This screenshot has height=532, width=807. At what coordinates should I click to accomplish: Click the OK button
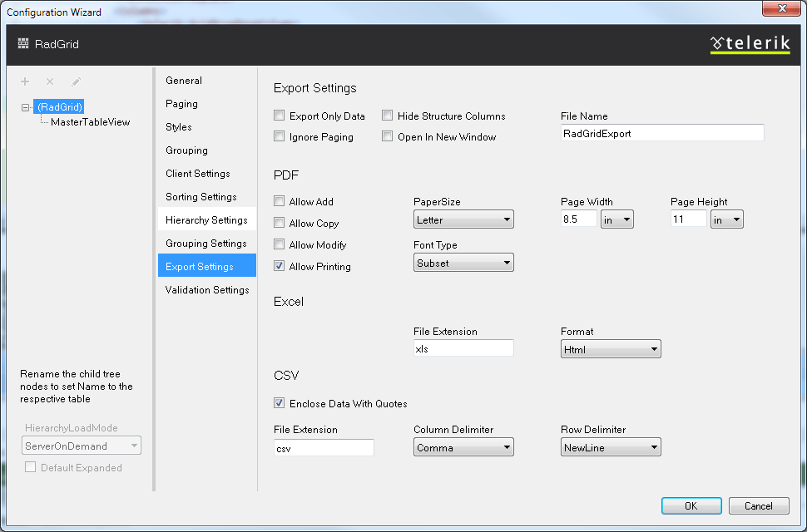[x=691, y=505]
